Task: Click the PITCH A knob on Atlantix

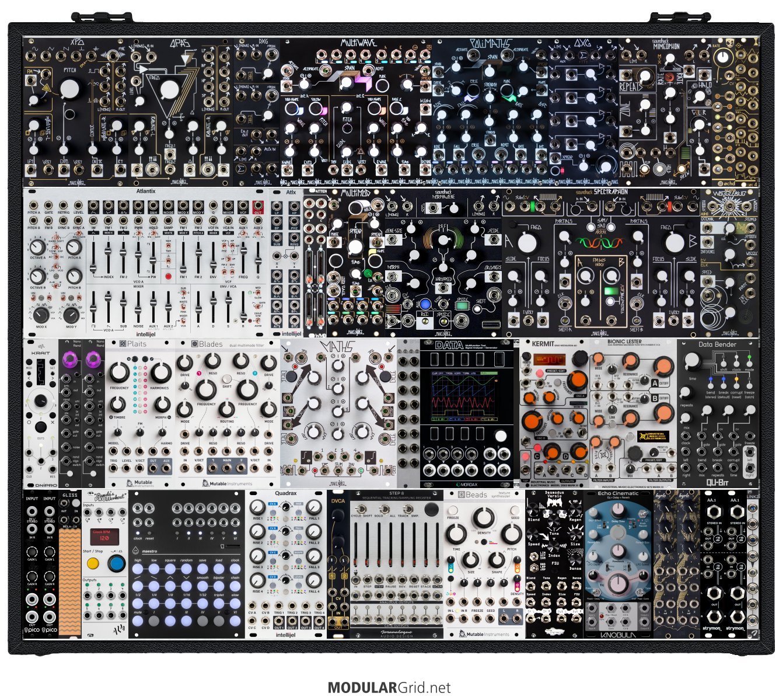Action: tap(74, 246)
